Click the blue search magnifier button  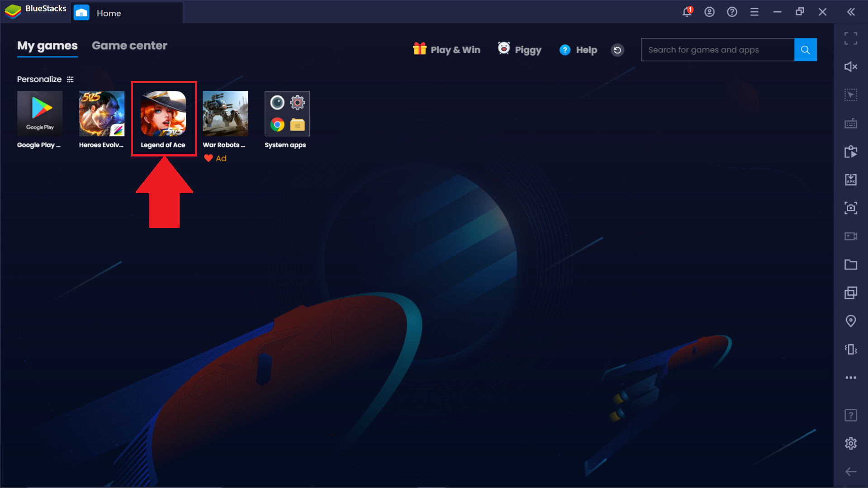pyautogui.click(x=806, y=50)
